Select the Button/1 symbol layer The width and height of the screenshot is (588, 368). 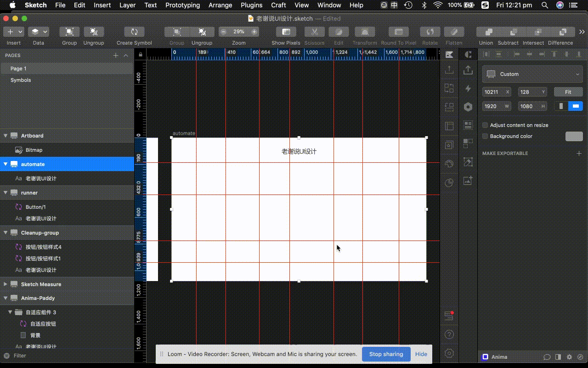point(67,207)
